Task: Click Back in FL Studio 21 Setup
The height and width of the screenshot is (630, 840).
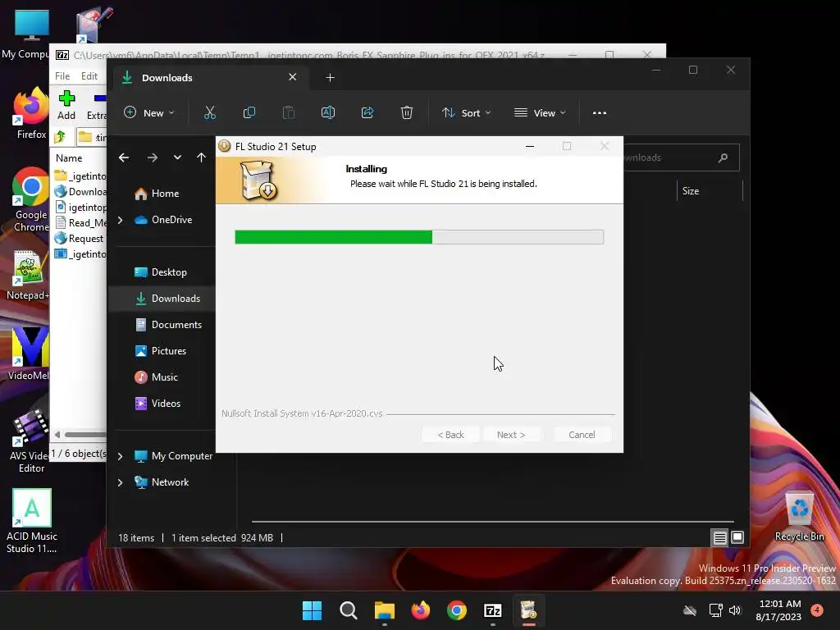Action: coord(450,435)
